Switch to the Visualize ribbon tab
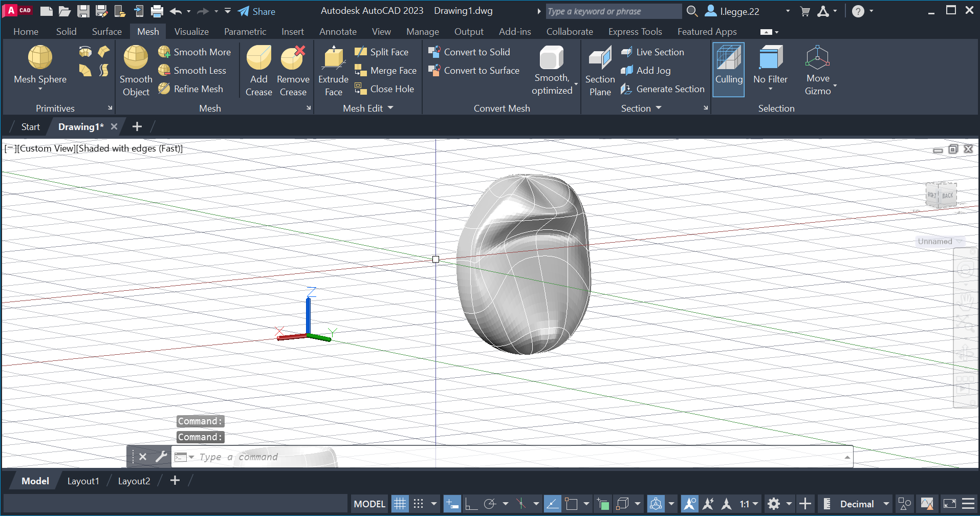Viewport: 980px width, 516px height. tap(191, 31)
